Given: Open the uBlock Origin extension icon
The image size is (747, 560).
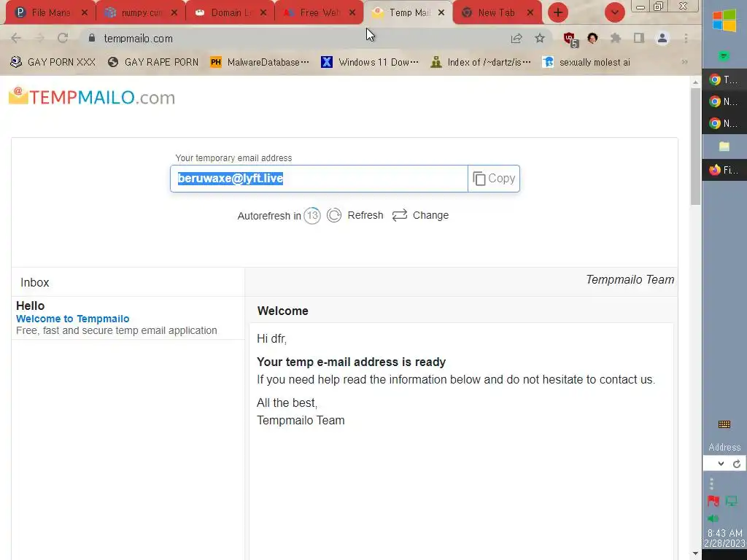Looking at the screenshot, I should (570, 39).
